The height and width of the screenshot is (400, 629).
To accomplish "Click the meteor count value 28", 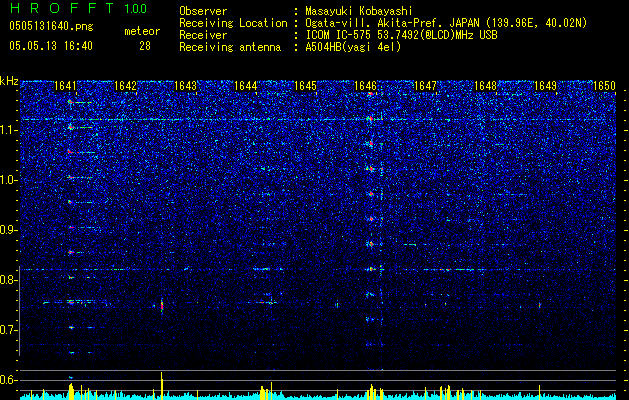I will point(145,46).
